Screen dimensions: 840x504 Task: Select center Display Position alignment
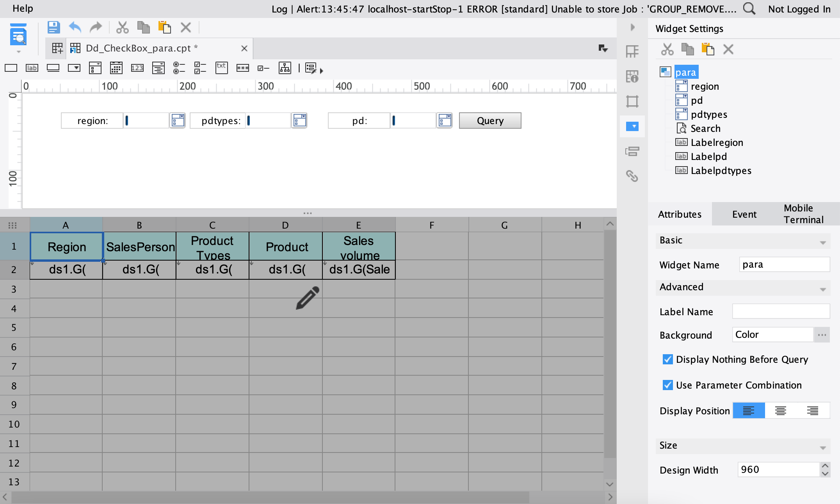780,411
